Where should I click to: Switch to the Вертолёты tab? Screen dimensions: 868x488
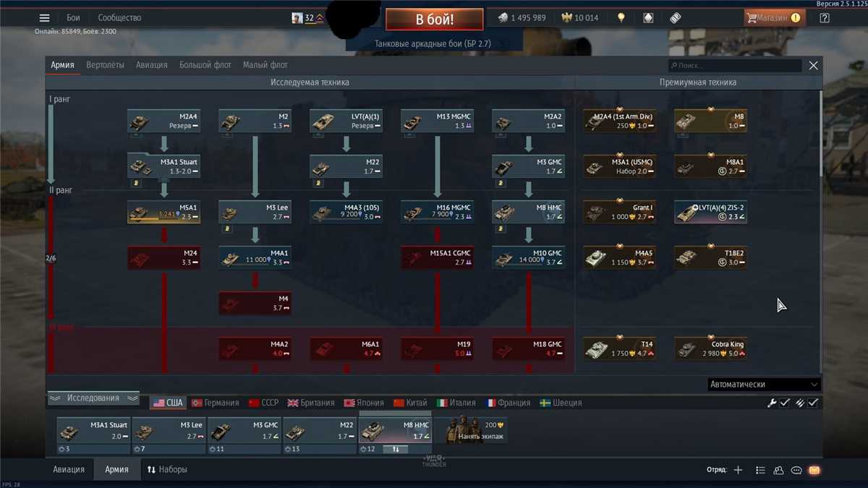click(106, 65)
